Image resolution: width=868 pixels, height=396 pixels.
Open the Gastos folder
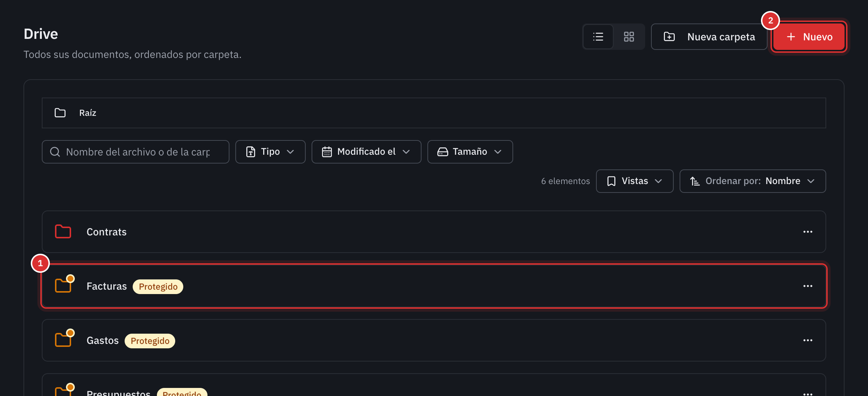click(x=434, y=340)
